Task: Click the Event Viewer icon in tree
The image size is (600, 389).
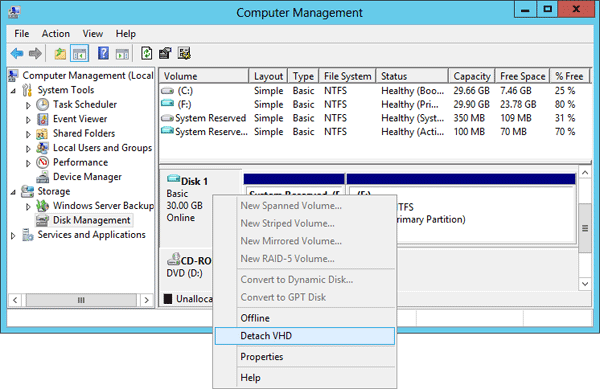Action: (x=42, y=119)
